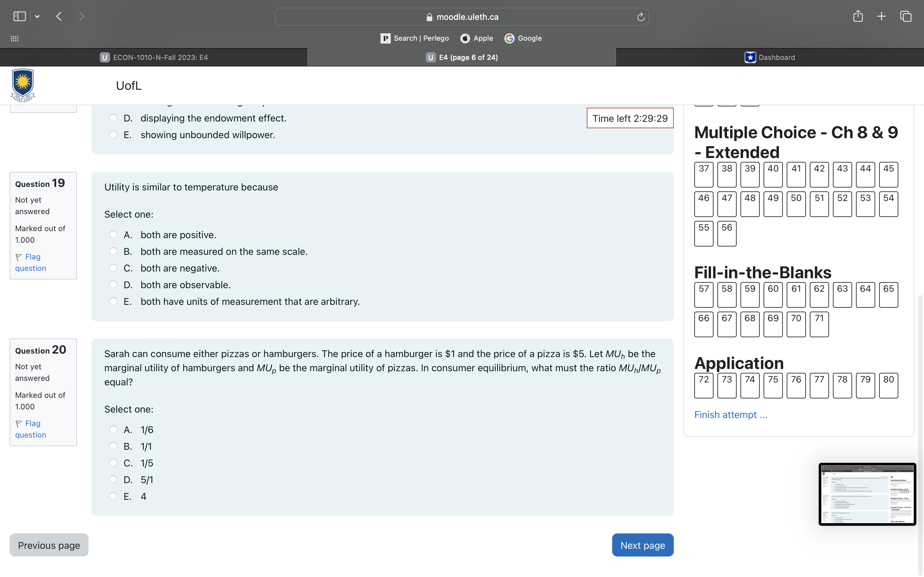Click the Google favorite in bookmarks bar
This screenshot has width=924, height=577.
(x=522, y=38)
